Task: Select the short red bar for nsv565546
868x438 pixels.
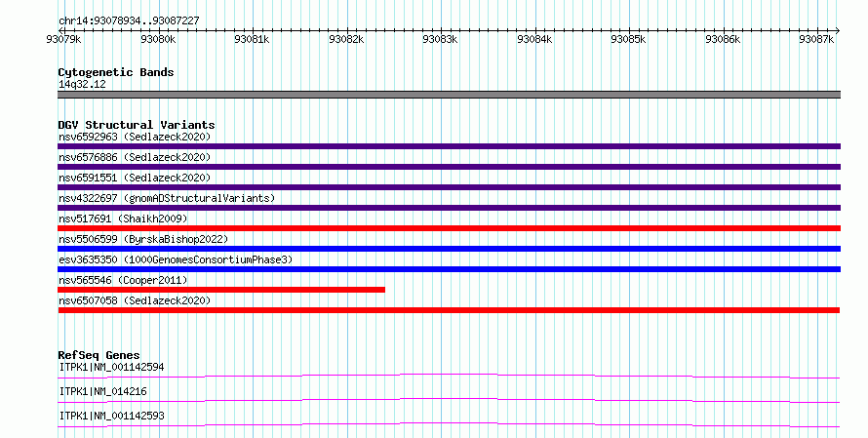Action: [x=221, y=290]
